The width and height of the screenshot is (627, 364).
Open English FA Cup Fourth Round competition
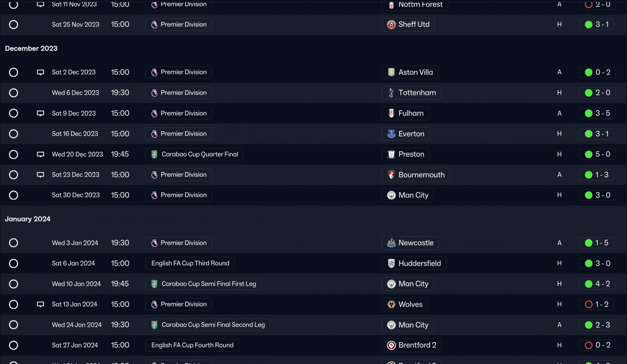click(x=192, y=345)
